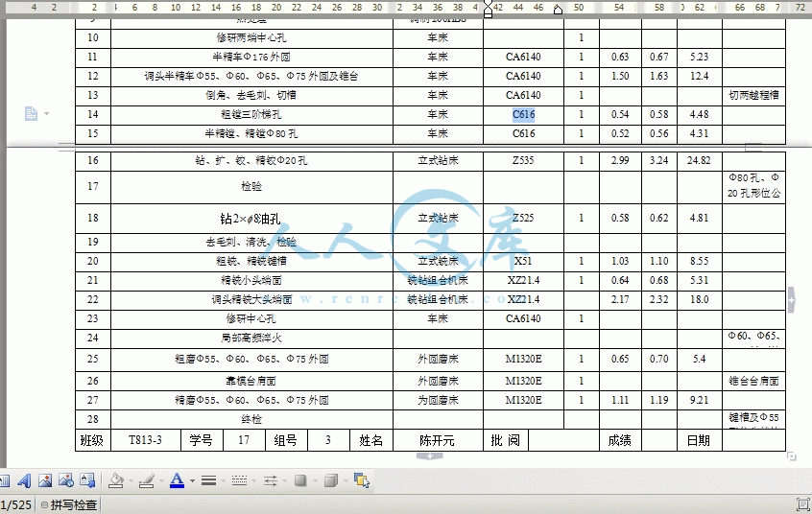
Task: Click the 2.99 value in row 16
Action: (x=620, y=160)
